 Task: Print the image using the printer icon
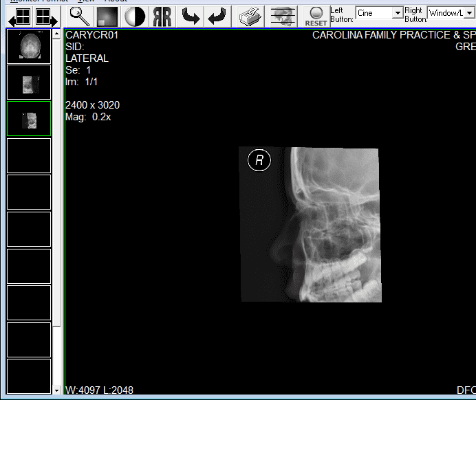click(x=249, y=16)
